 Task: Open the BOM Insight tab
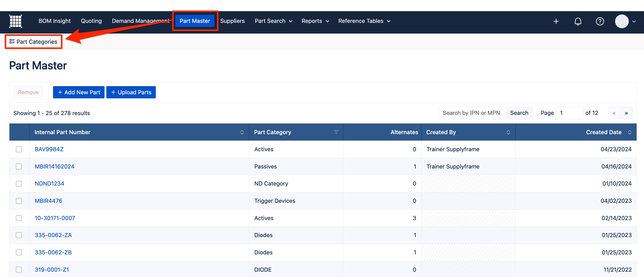pyautogui.click(x=55, y=21)
